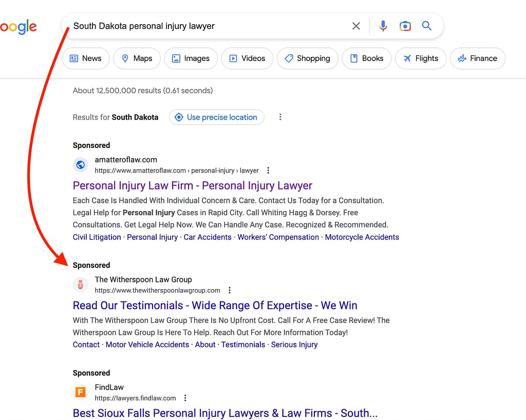Open the Personal Injury sitelink
This screenshot has height=420, width=526.
[x=152, y=237]
